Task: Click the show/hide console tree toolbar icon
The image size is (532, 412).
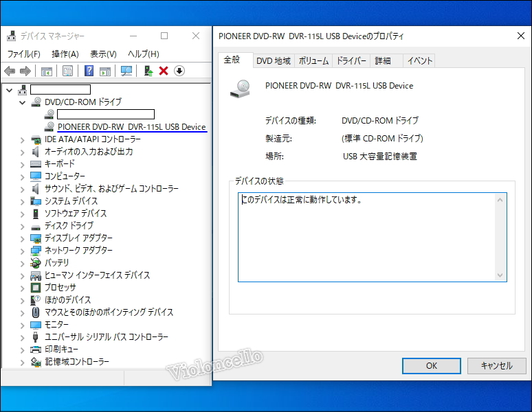Action: [x=47, y=71]
